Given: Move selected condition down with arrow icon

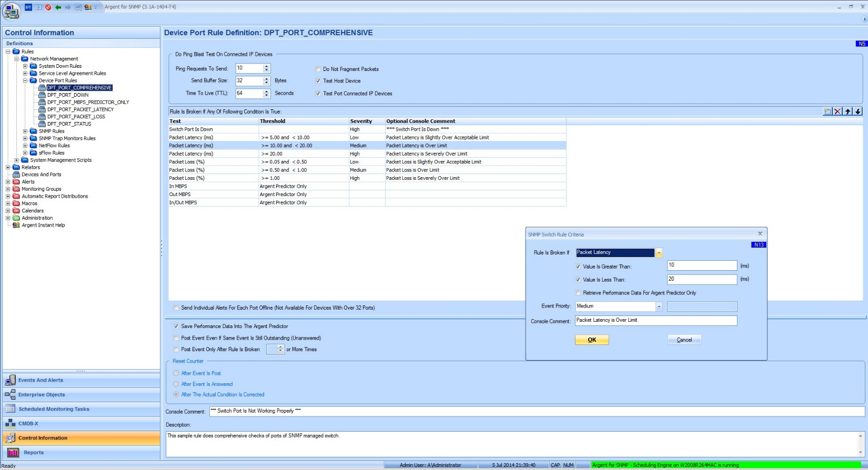Looking at the screenshot, I should (857, 111).
